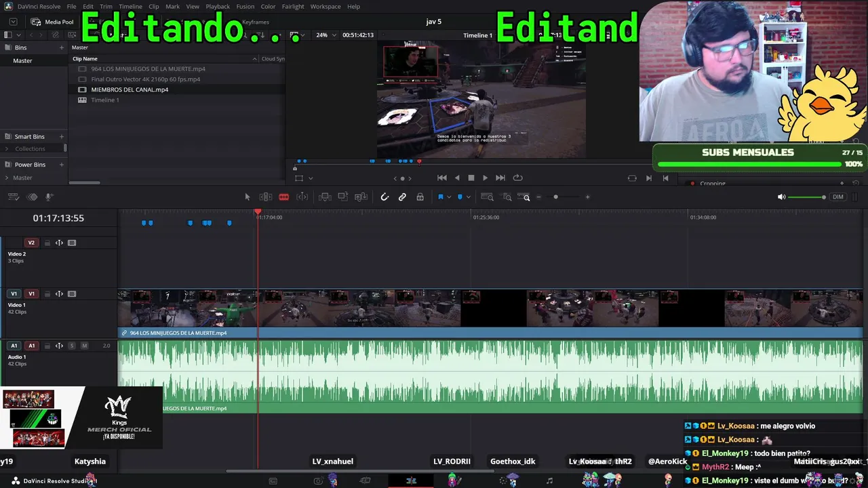Click the blue V1 source button
Viewport: 868px width, 488px height.
point(14,294)
